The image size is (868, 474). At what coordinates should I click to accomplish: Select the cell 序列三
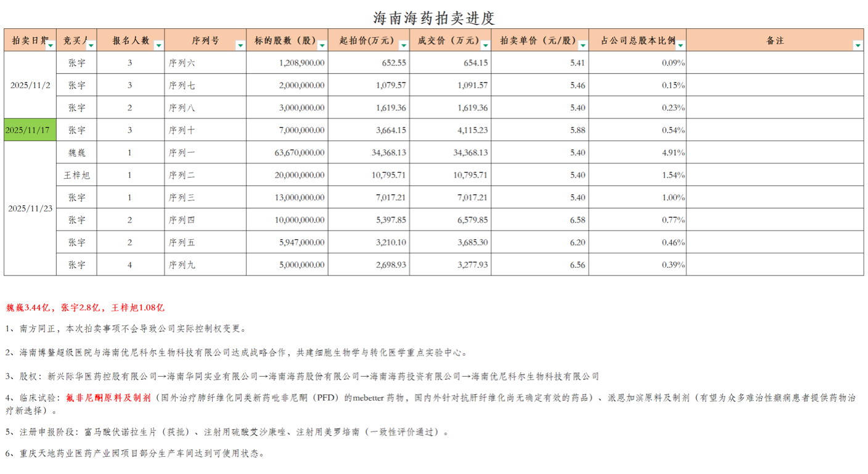[x=205, y=197]
